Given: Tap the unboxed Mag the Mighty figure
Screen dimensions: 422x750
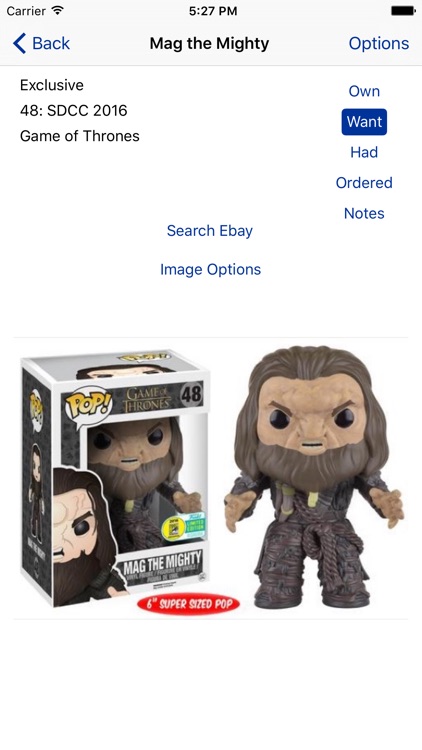Looking at the screenshot, I should [314, 477].
